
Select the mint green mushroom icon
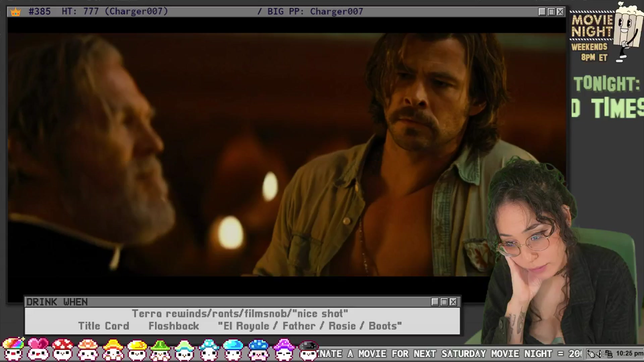point(184,349)
